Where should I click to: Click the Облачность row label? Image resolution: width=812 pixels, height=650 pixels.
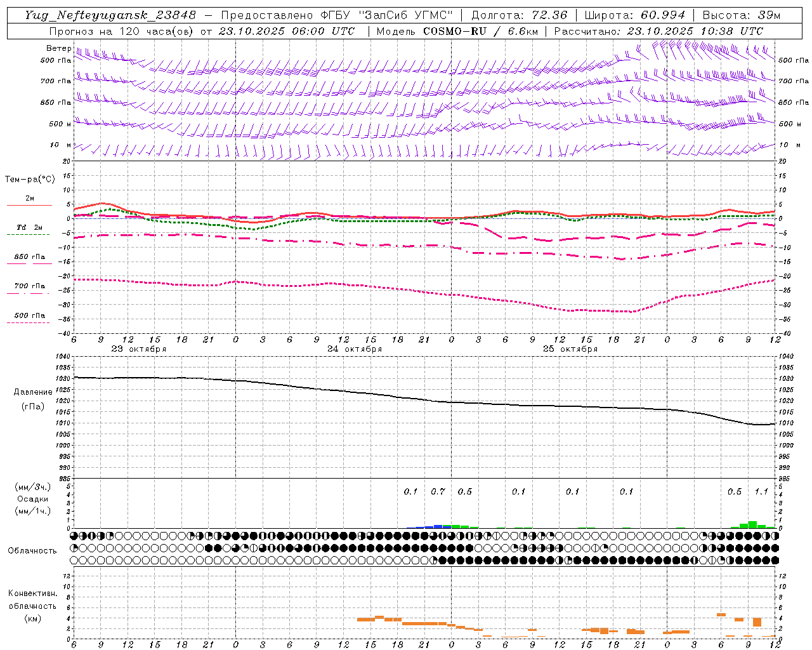click(32, 551)
